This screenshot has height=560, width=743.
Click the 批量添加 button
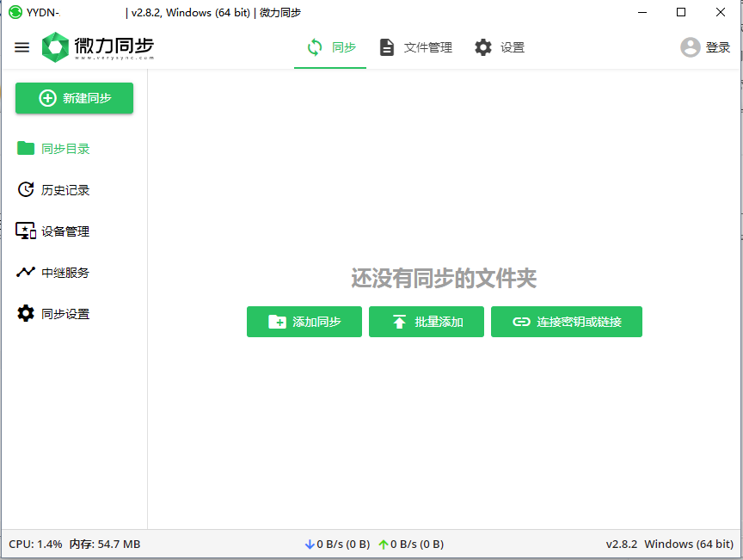pyautogui.click(x=427, y=322)
